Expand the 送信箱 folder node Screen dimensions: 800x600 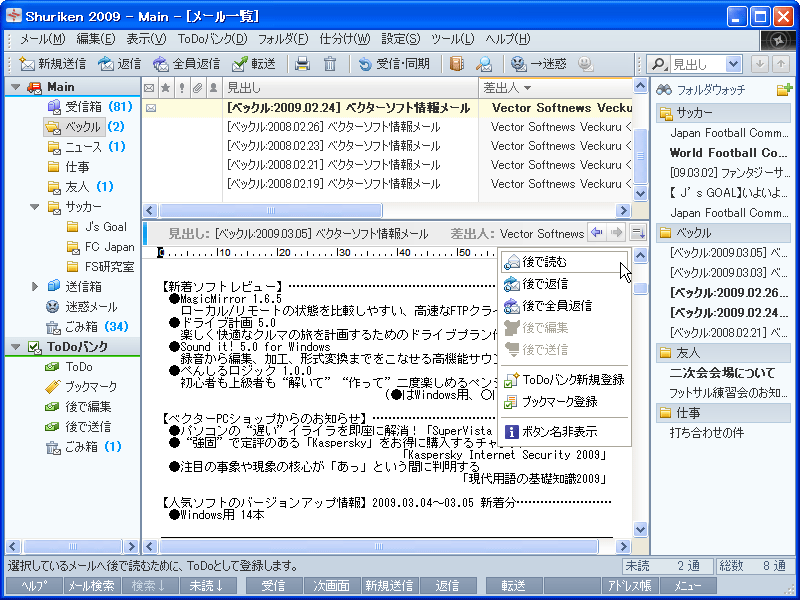tap(35, 287)
